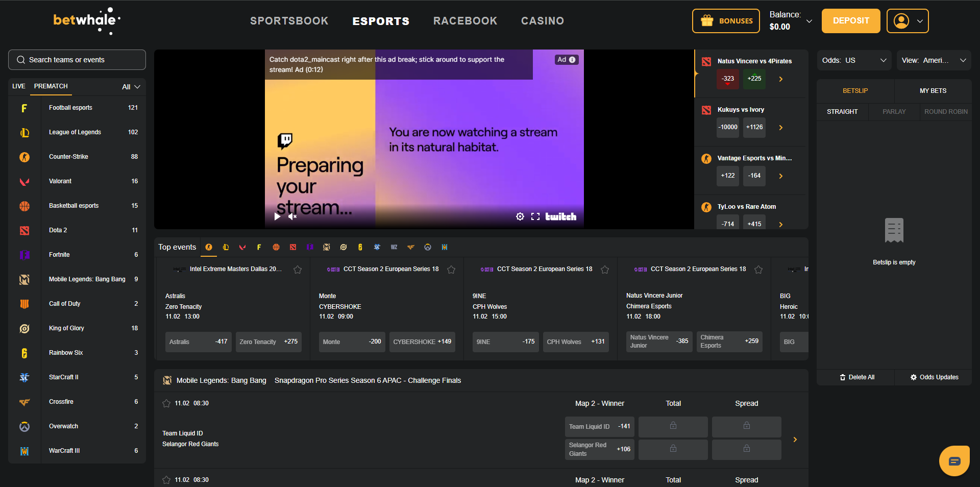Screen dimensions: 980x487
Task: Click the Valorant icon in the sidebar
Action: pos(24,181)
